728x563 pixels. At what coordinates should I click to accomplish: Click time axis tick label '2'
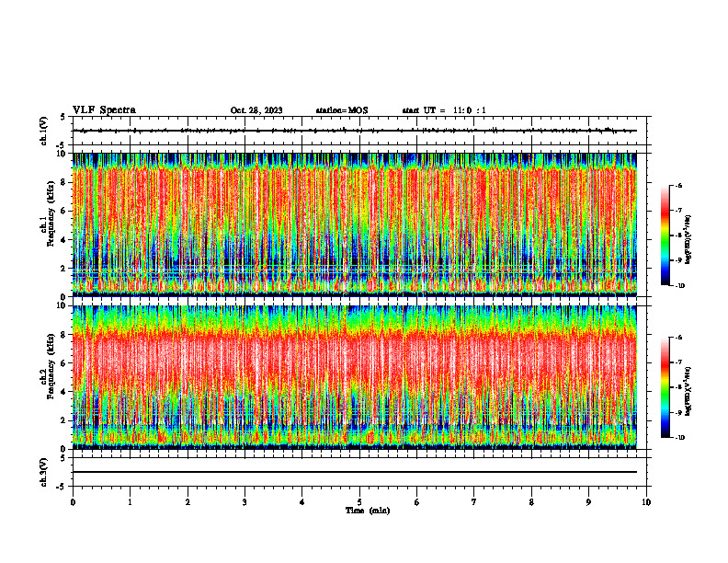(x=188, y=502)
